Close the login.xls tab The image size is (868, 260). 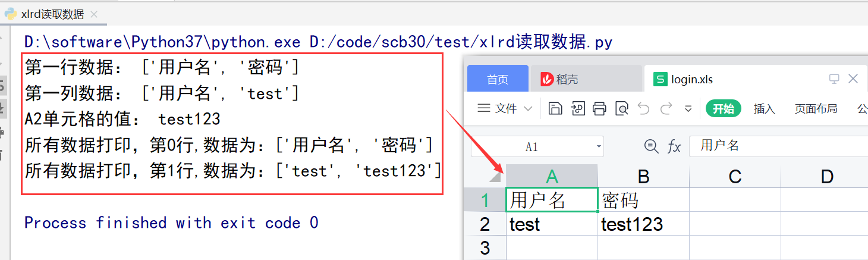[x=853, y=79]
